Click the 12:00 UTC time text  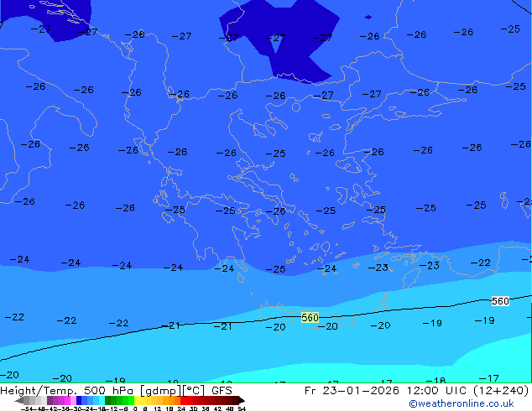pyautogui.click(x=437, y=391)
